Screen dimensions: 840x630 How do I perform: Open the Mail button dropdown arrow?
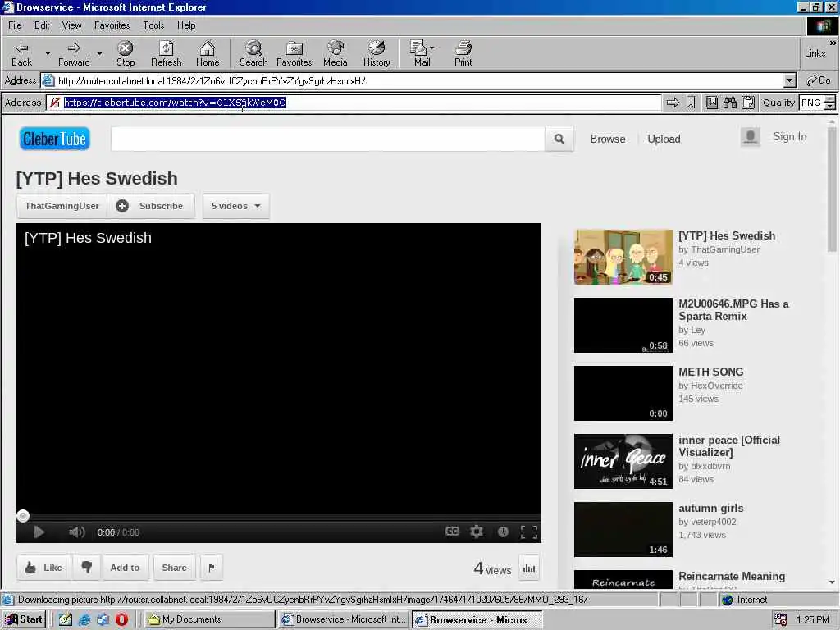[432, 48]
